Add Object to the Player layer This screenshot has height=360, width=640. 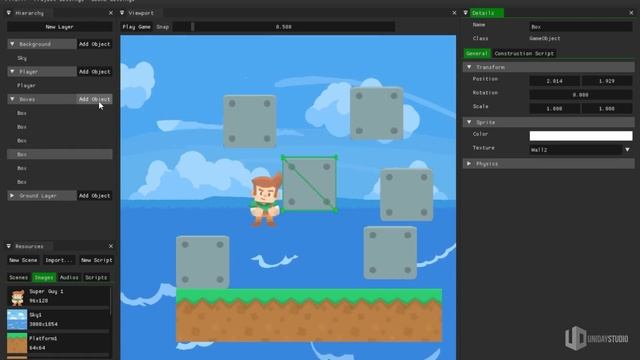click(94, 72)
